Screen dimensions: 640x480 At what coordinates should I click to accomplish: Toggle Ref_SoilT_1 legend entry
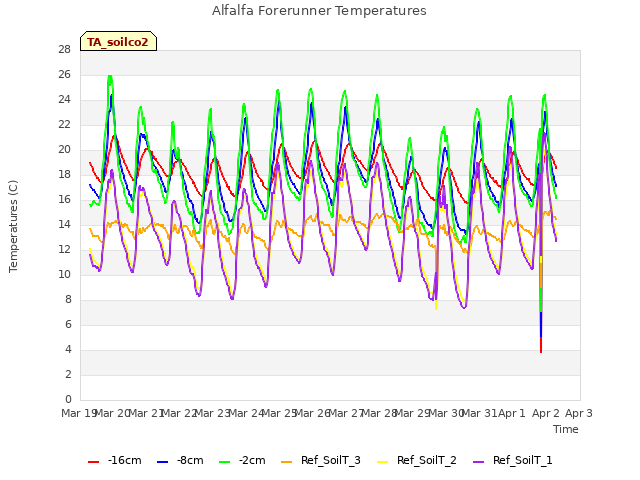pyautogui.click(x=513, y=460)
